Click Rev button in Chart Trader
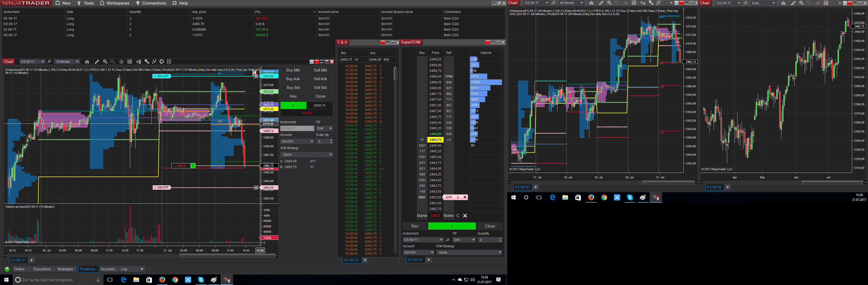868x285 pixels. pos(293,96)
